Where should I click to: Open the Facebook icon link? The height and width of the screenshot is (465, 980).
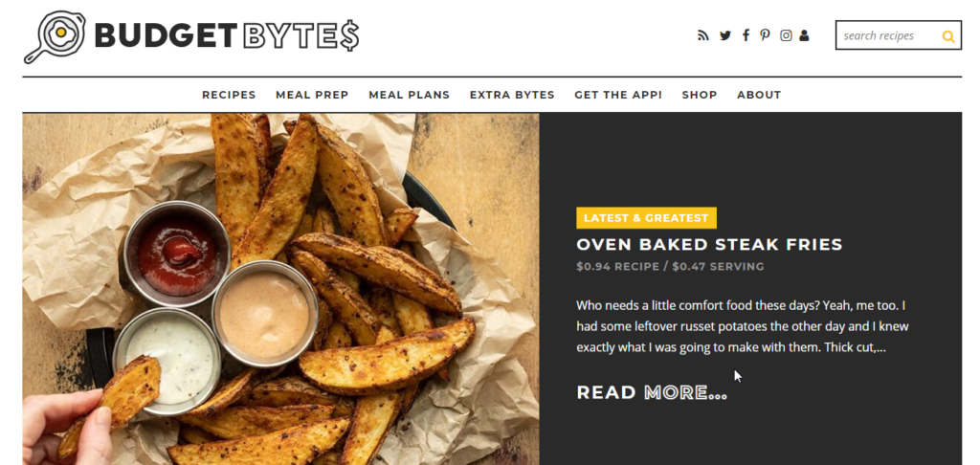point(746,35)
